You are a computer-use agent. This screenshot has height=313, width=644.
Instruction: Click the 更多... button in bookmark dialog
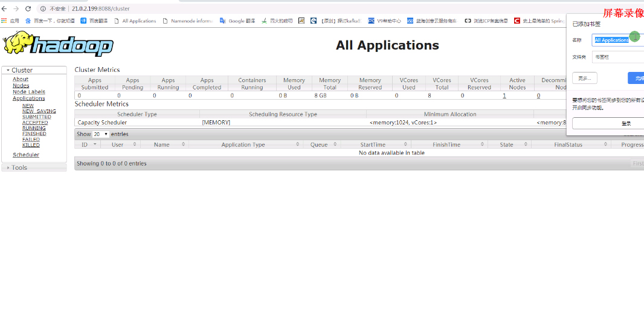click(x=584, y=78)
